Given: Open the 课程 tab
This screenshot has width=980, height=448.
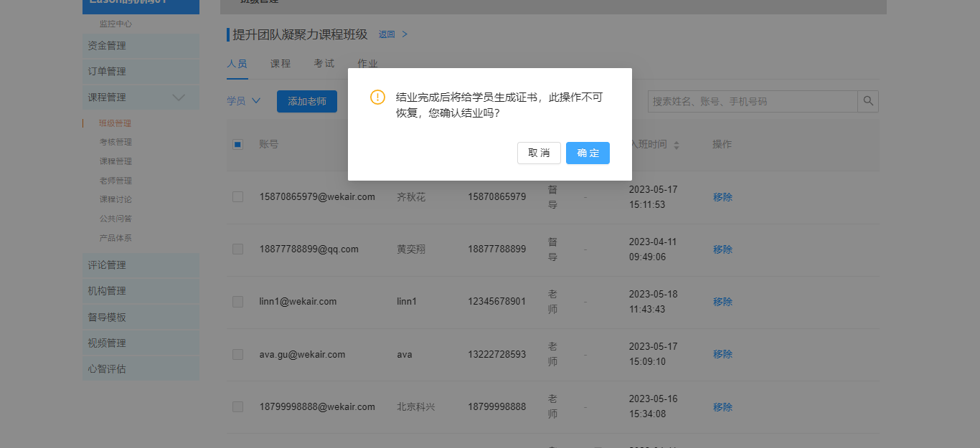Looking at the screenshot, I should click(281, 64).
